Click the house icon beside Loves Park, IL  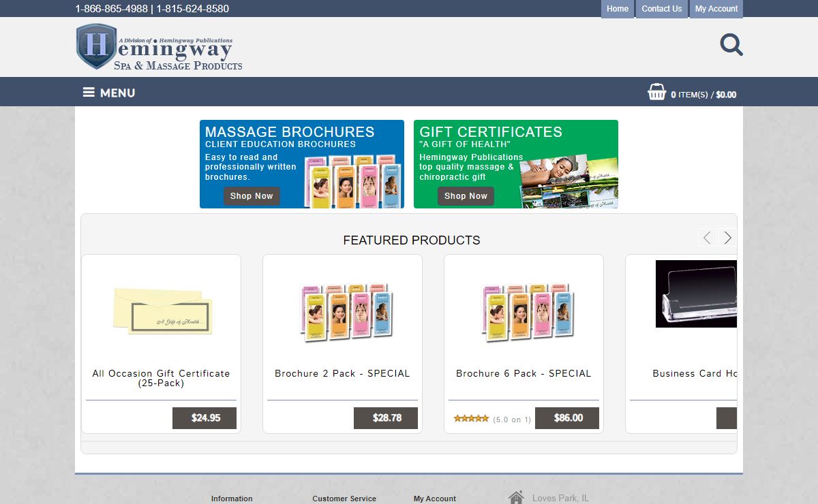pos(516,498)
